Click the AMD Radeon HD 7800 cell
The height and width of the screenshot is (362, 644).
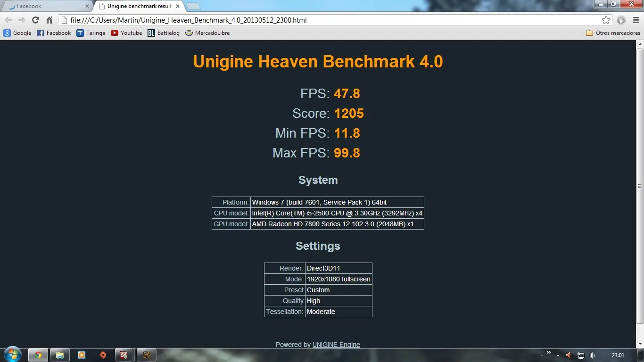click(337, 224)
